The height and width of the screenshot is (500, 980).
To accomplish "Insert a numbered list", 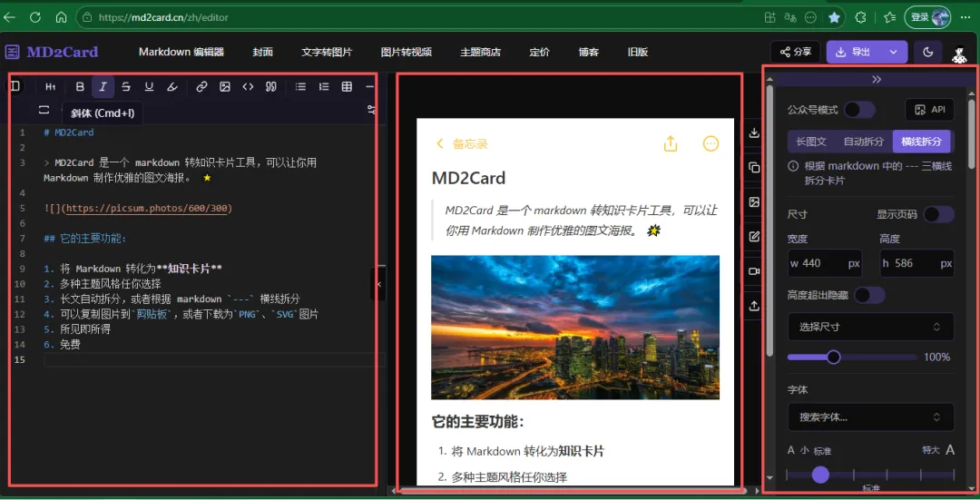I will point(324,87).
